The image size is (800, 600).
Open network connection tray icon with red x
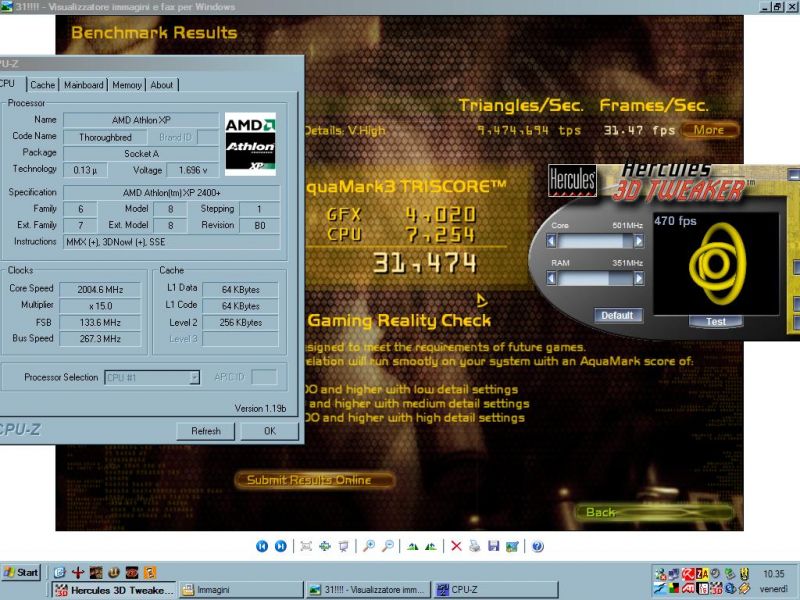point(661,574)
